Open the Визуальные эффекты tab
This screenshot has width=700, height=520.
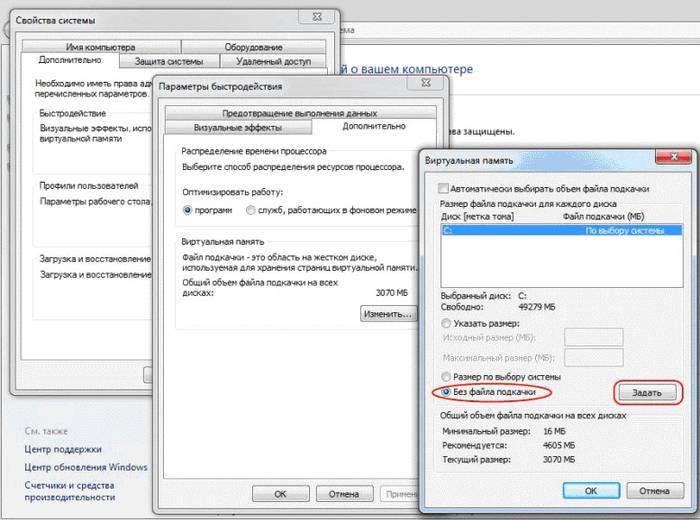(x=237, y=128)
